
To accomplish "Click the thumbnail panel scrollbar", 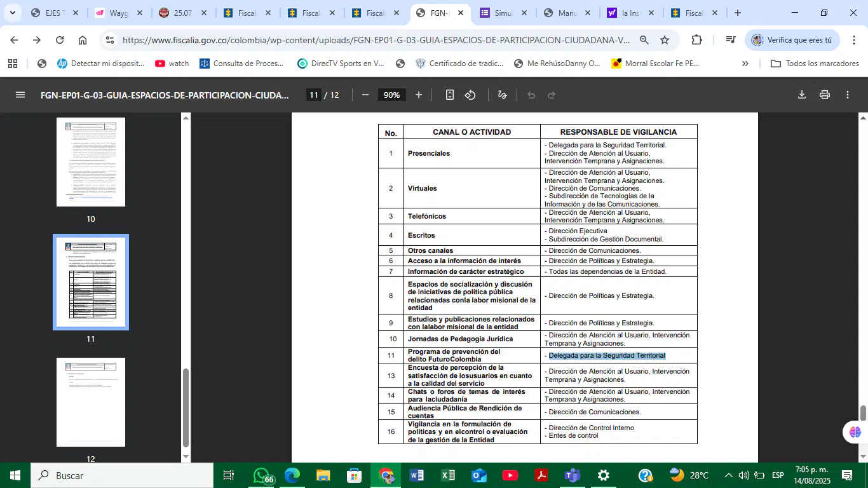I will pyautogui.click(x=186, y=408).
